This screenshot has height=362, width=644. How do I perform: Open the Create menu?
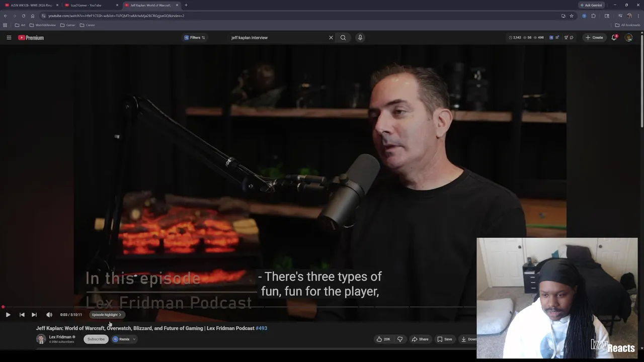(594, 38)
